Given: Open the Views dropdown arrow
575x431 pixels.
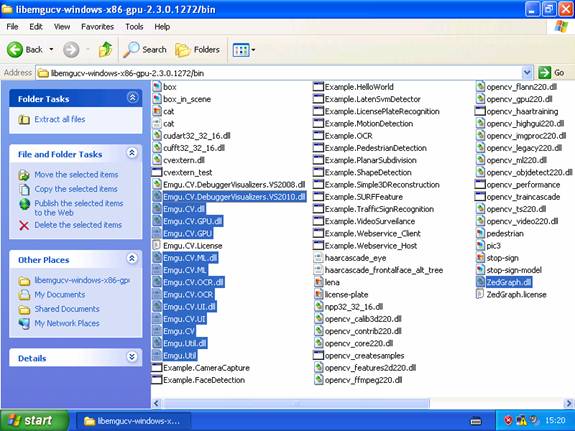Looking at the screenshot, I should click(253, 50).
